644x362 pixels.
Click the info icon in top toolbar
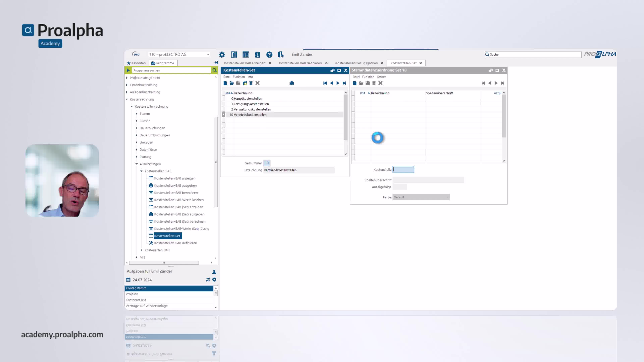click(257, 54)
